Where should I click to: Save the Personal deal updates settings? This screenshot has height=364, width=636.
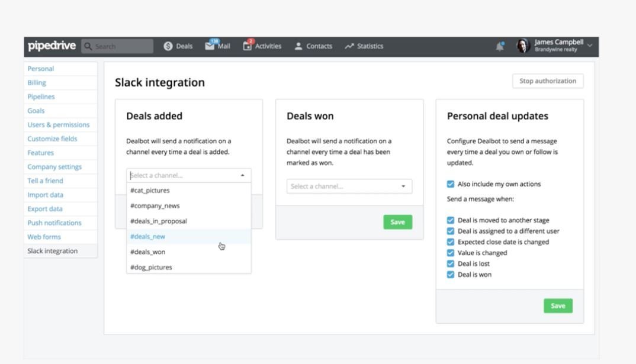[x=558, y=306]
